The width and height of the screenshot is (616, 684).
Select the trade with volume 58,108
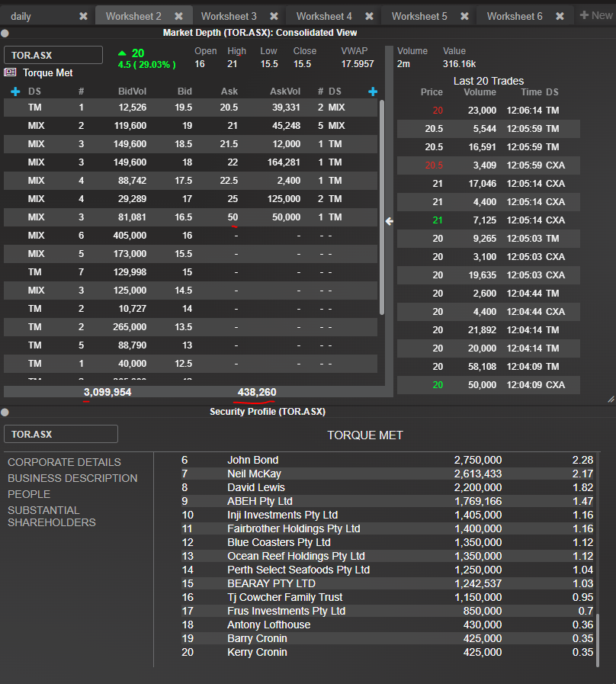point(488,367)
